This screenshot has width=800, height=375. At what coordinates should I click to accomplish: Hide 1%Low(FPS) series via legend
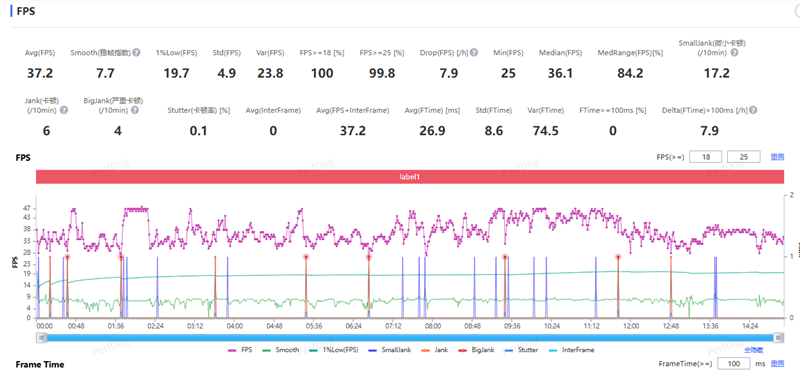pyautogui.click(x=334, y=350)
